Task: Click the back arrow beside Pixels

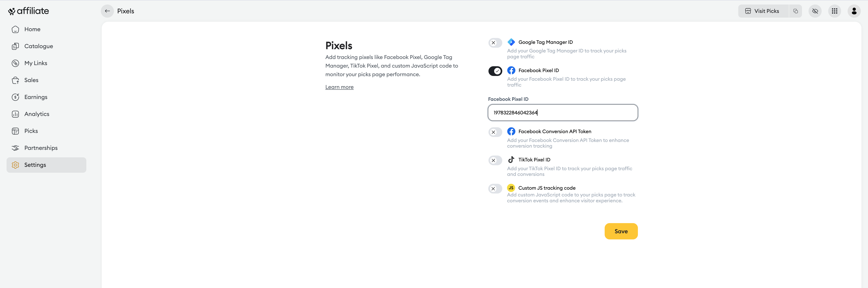Action: pos(107,11)
